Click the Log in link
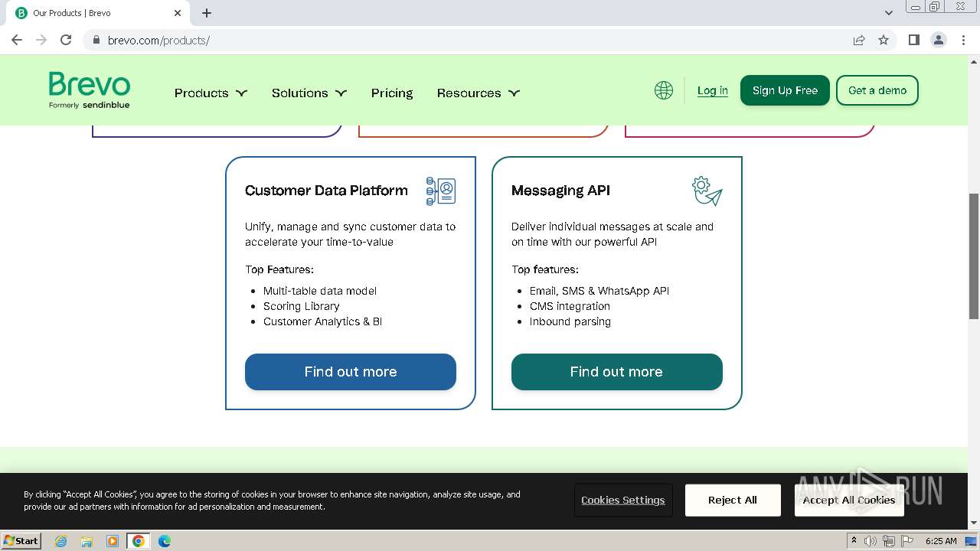The width and height of the screenshot is (980, 551). coord(712,90)
